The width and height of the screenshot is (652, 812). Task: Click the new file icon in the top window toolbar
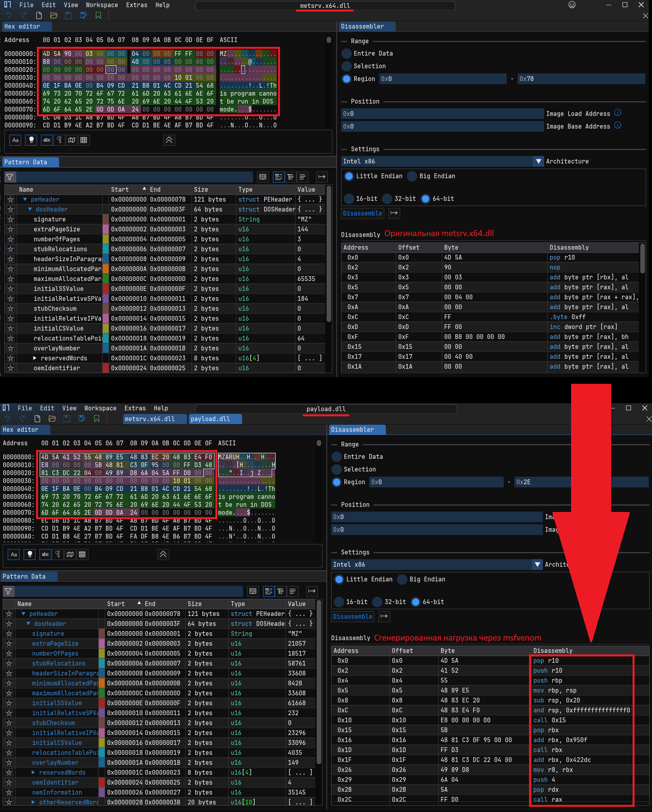(x=39, y=15)
